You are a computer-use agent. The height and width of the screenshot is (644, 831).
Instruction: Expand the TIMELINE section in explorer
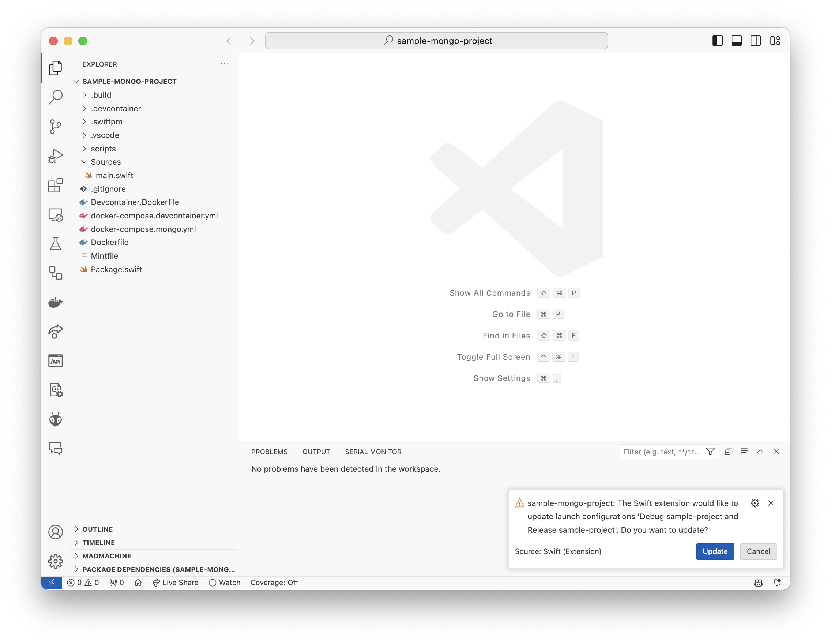click(99, 542)
